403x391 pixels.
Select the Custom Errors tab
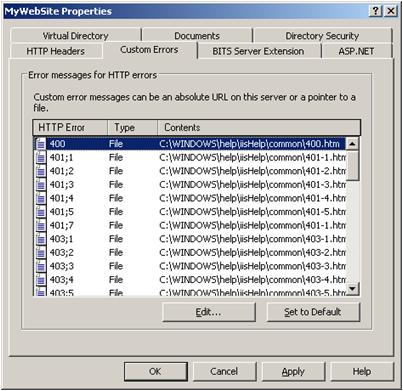[x=149, y=50]
